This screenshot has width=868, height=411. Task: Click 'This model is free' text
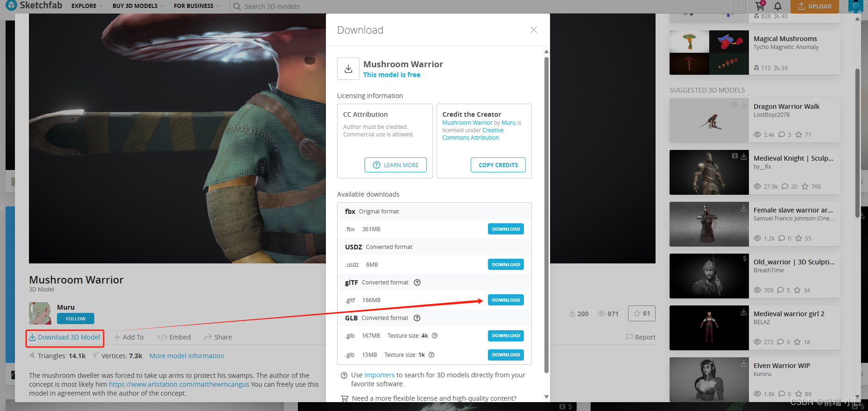pyautogui.click(x=392, y=75)
